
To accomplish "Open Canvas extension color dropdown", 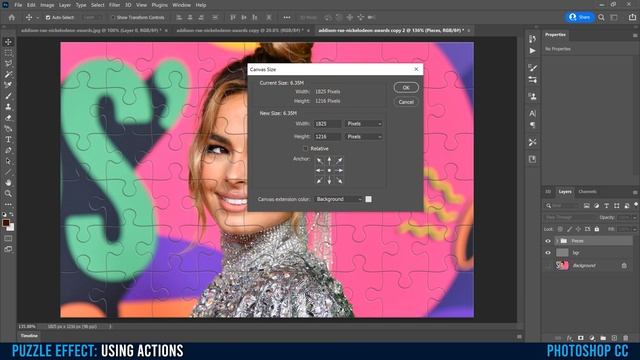I will tap(338, 199).
